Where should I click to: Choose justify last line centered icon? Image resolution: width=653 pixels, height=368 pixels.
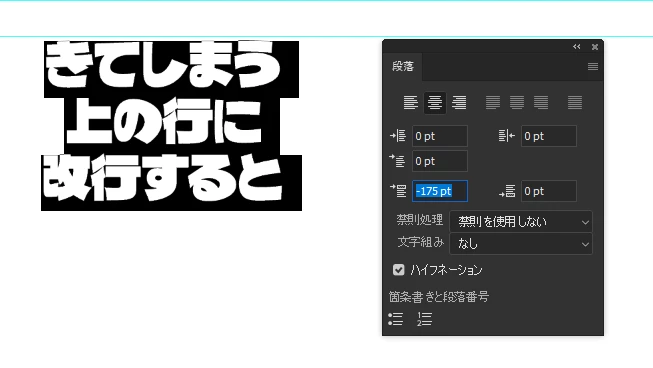[517, 102]
